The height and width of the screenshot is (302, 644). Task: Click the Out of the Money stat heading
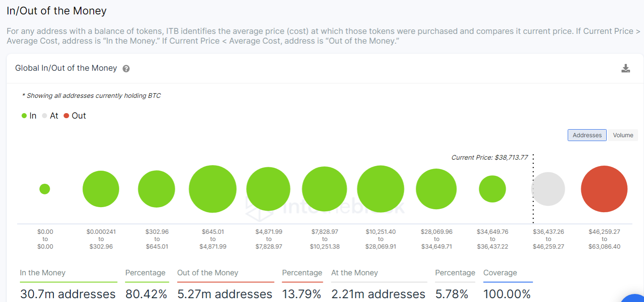[208, 273]
